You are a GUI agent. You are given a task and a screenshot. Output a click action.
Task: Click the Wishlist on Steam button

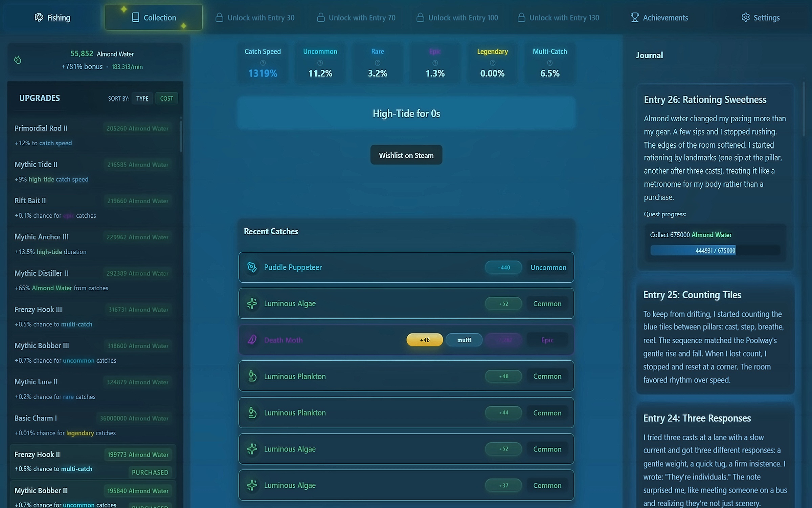[406, 155]
